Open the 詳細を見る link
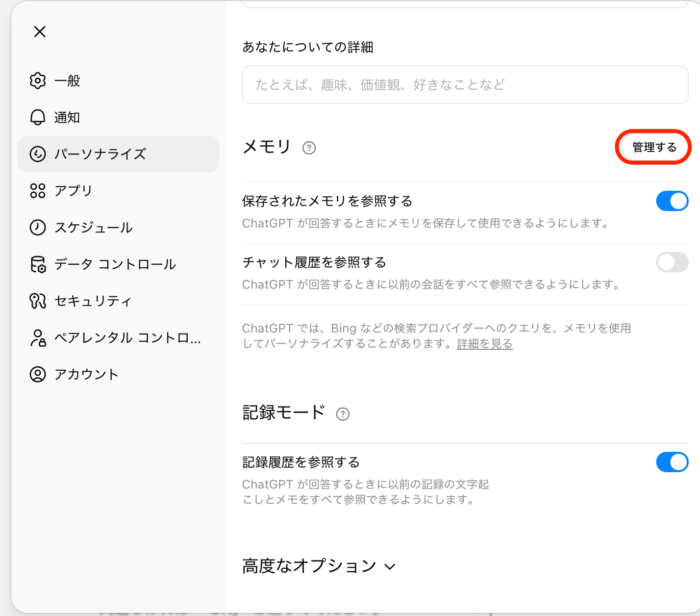The image size is (700, 616). (x=485, y=344)
